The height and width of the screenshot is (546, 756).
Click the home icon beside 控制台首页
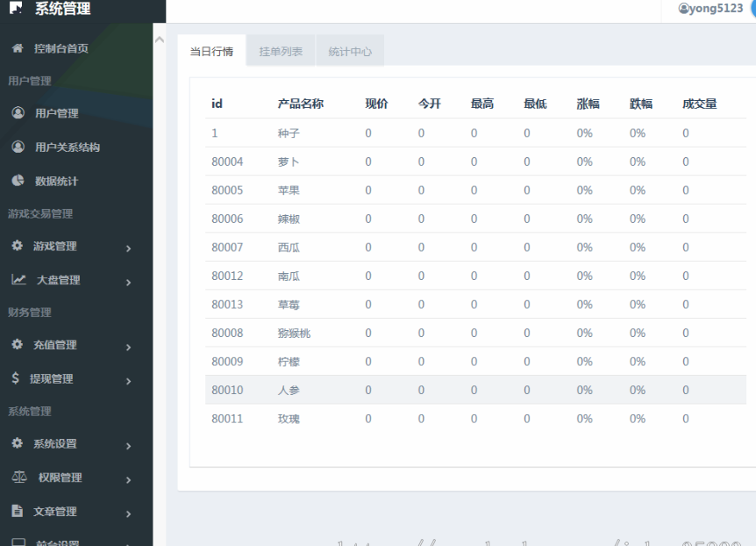17,48
